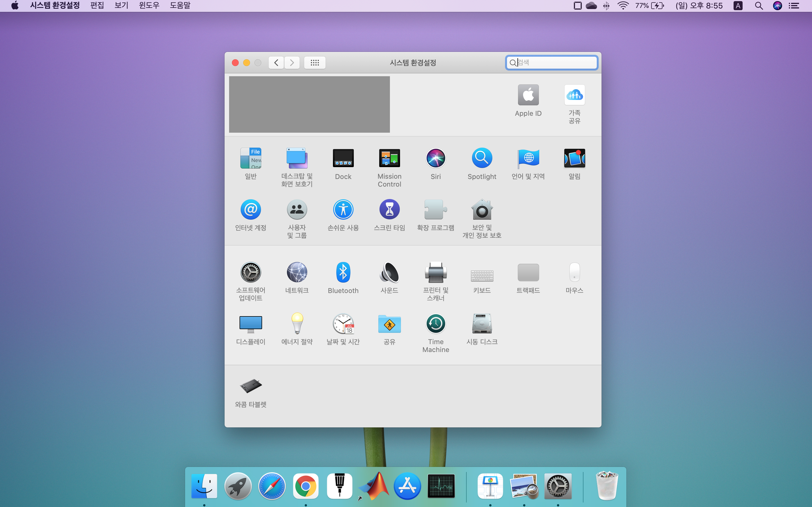
Task: Open Preview from the Dock
Action: [x=524, y=486]
